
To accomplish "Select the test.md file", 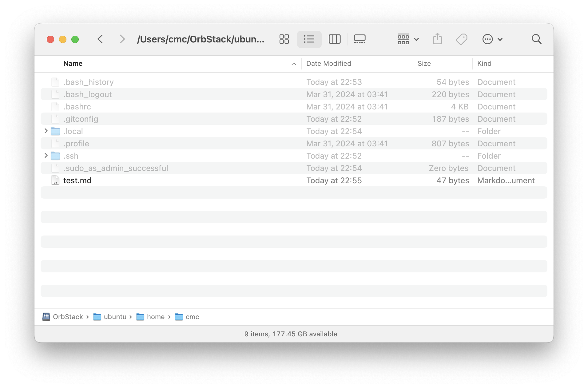I will point(294,180).
